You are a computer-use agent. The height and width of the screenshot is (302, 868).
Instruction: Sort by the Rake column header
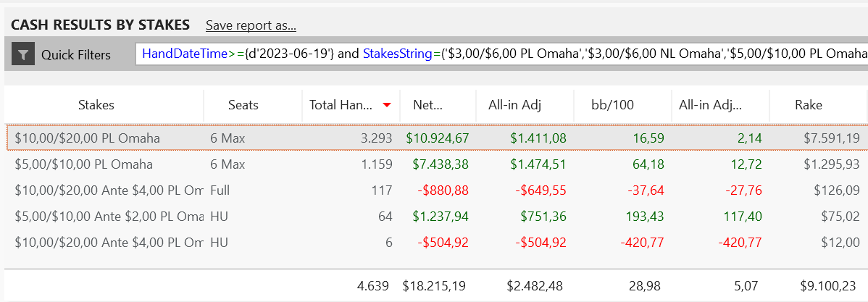pyautogui.click(x=809, y=105)
